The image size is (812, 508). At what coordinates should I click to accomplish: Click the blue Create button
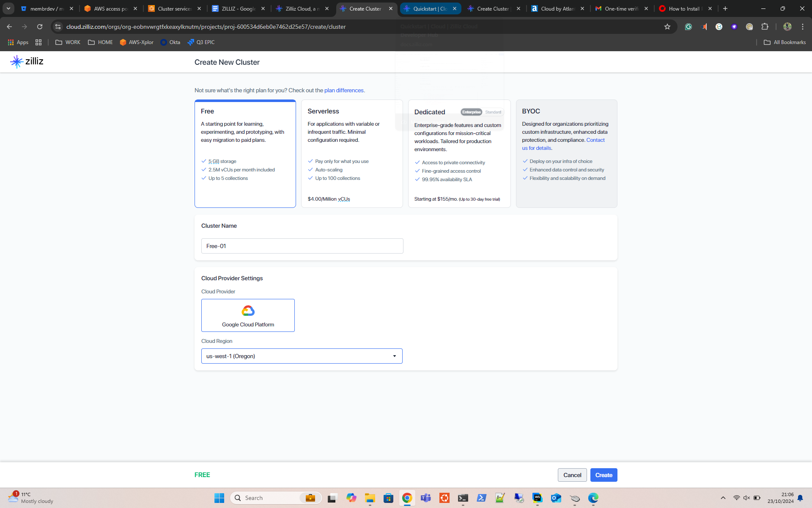[604, 475]
